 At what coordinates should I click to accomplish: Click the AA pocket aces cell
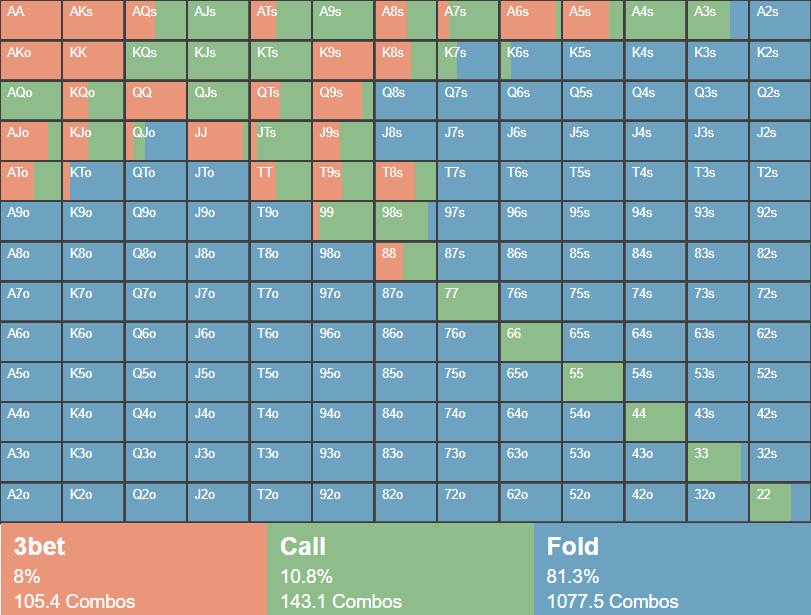31,20
